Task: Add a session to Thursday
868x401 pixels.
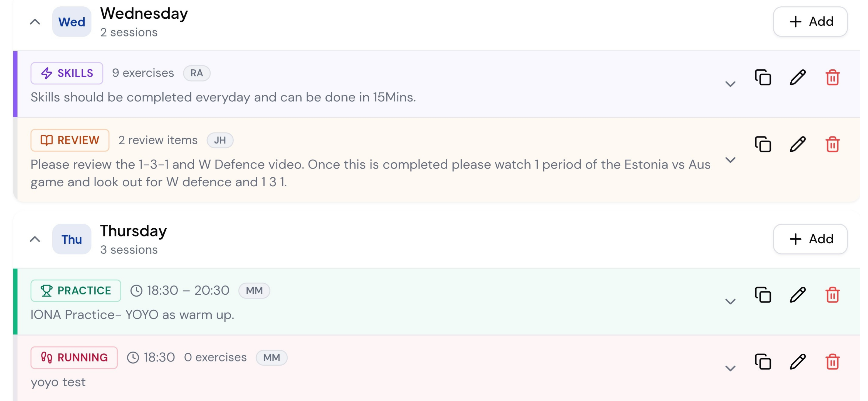Action: [x=810, y=239]
